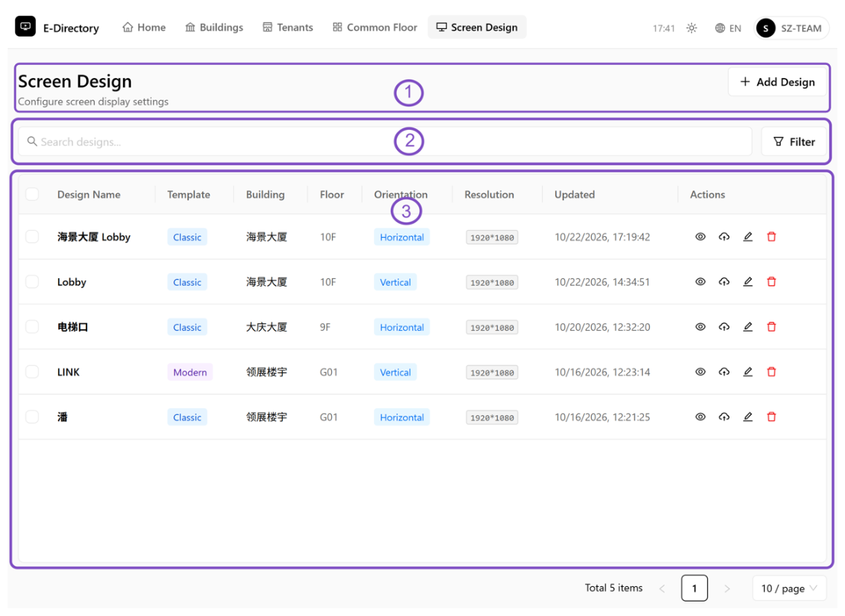Check the box for 海景大厦 Lobby row
The image size is (845, 616).
point(32,237)
